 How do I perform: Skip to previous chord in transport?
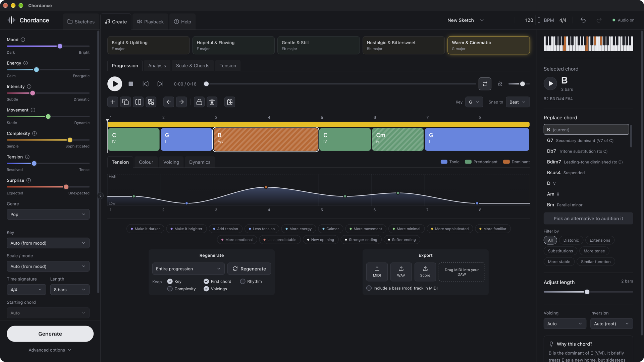(146, 84)
